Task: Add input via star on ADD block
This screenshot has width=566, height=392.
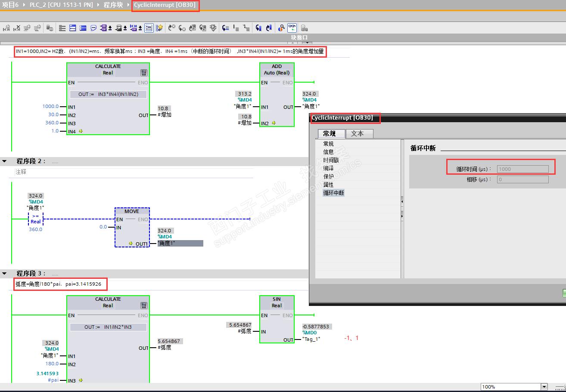Action: click(274, 123)
